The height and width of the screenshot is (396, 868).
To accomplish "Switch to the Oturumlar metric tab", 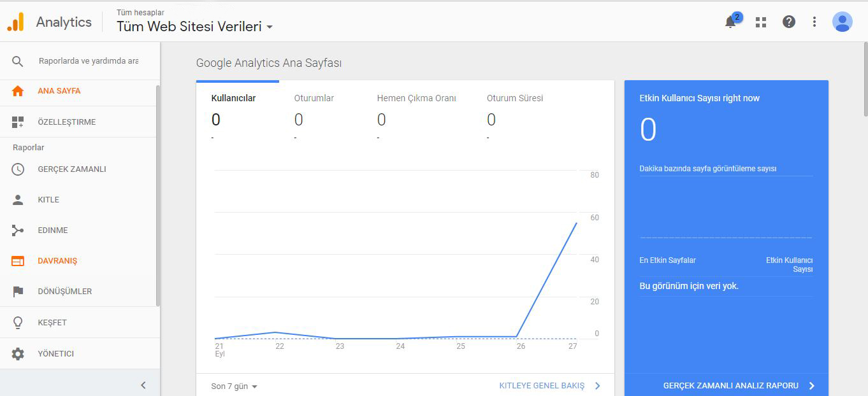I will coord(314,99).
